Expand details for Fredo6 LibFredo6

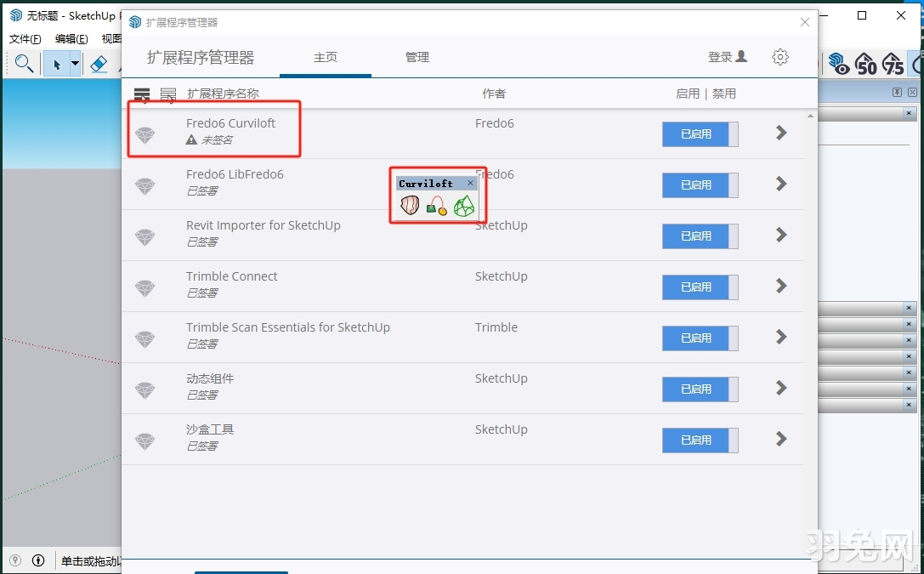781,185
